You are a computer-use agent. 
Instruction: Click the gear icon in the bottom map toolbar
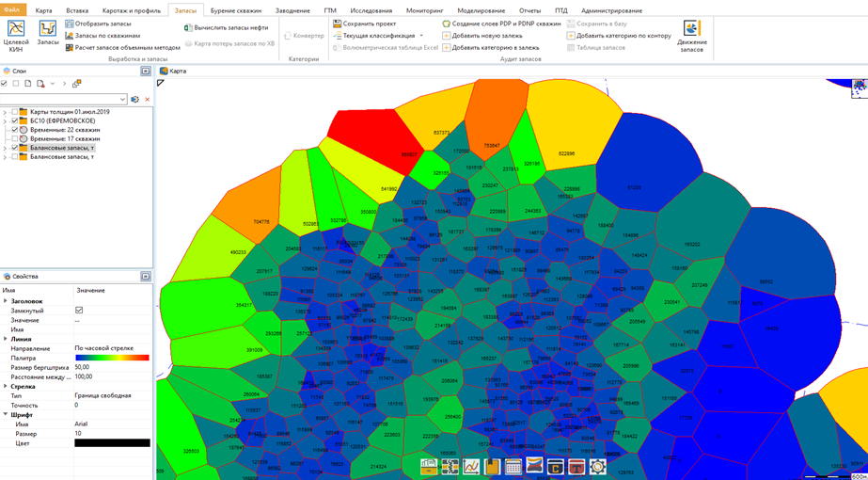597,467
